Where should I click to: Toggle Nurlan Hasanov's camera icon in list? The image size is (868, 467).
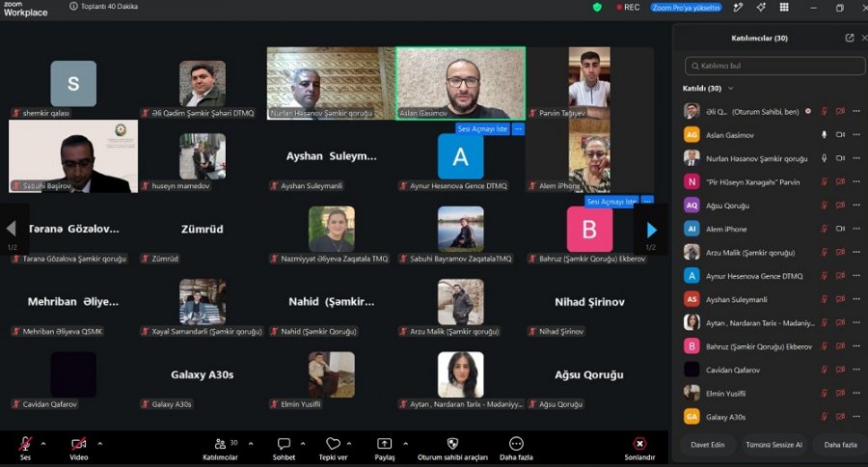click(x=840, y=158)
